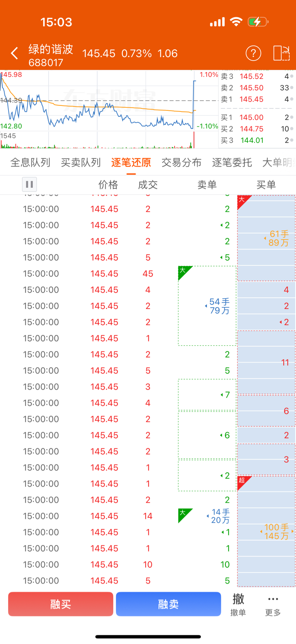Tap the sell order block labeled 7
296x644 pixels.
pos(207,395)
